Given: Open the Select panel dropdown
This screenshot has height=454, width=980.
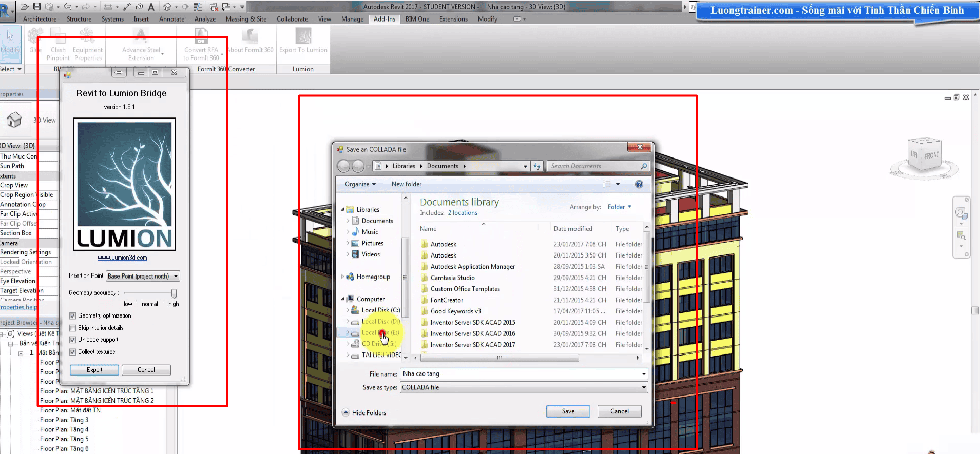Looking at the screenshot, I should 11,69.
